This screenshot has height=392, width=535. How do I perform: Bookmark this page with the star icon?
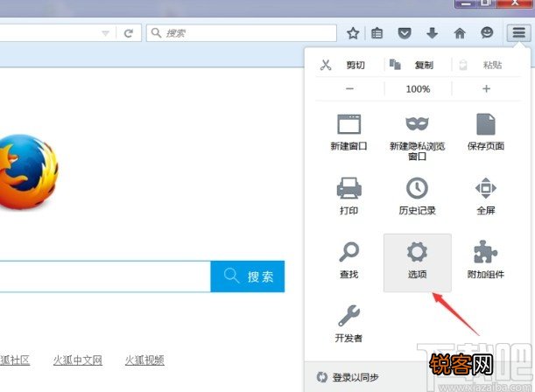[x=353, y=33]
